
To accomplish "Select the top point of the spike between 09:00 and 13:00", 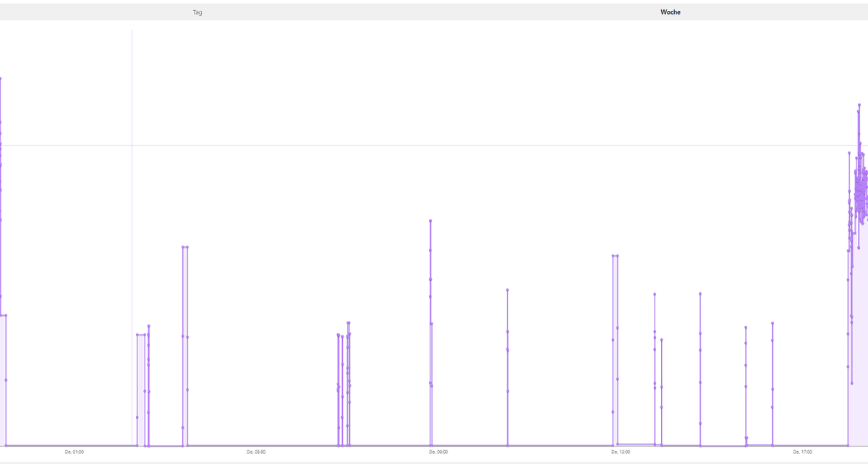I will [508, 290].
